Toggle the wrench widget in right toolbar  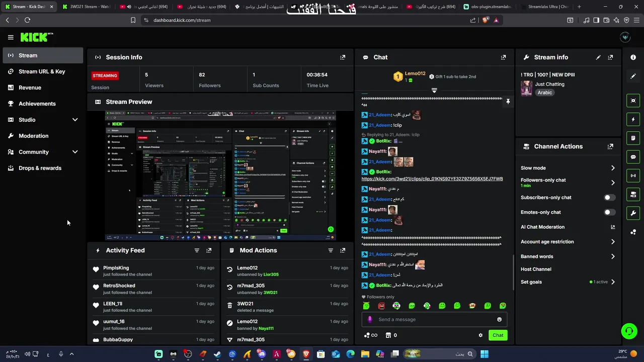click(x=633, y=213)
